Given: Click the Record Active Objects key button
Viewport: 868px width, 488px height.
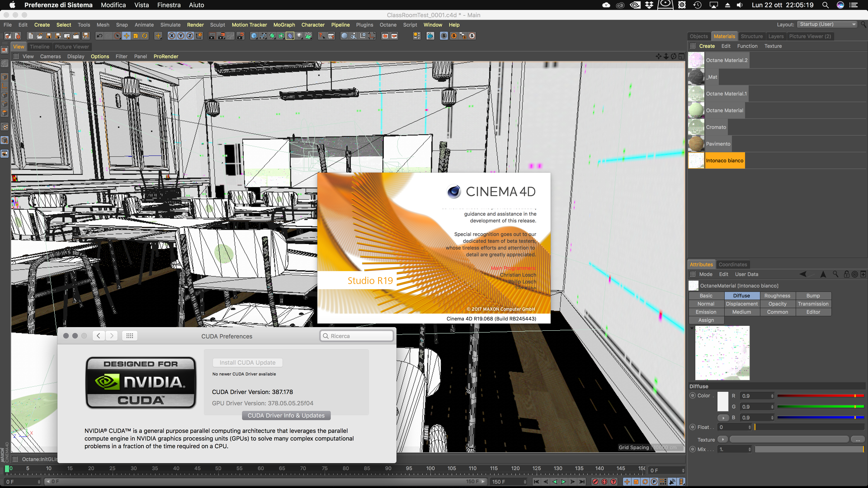Looking at the screenshot, I should click(595, 482).
